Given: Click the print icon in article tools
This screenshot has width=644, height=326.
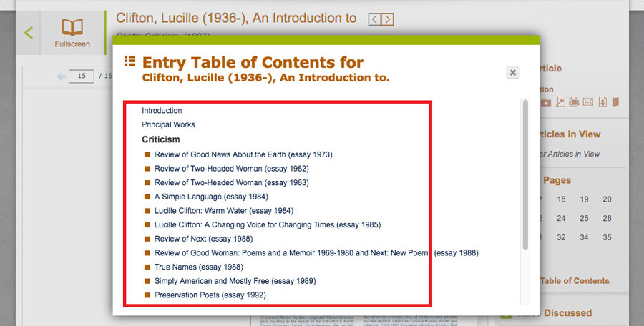Looking at the screenshot, I should pos(574,102).
